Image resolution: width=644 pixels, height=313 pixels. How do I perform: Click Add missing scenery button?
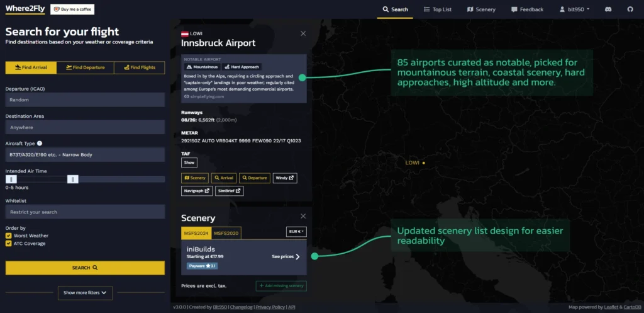(x=281, y=286)
